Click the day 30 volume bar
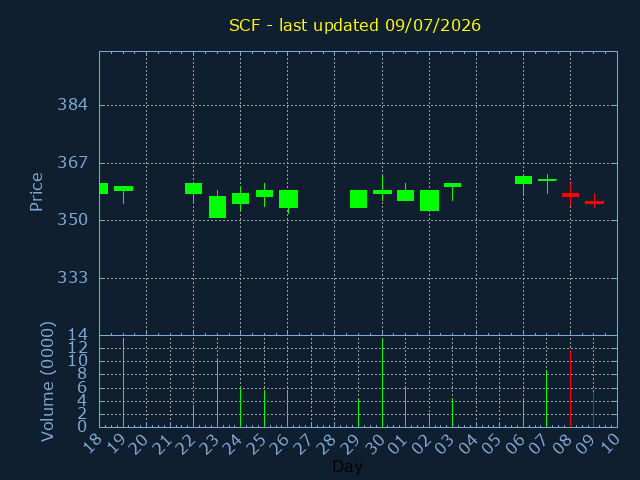Viewport: 640px width, 480px height. pyautogui.click(x=382, y=382)
